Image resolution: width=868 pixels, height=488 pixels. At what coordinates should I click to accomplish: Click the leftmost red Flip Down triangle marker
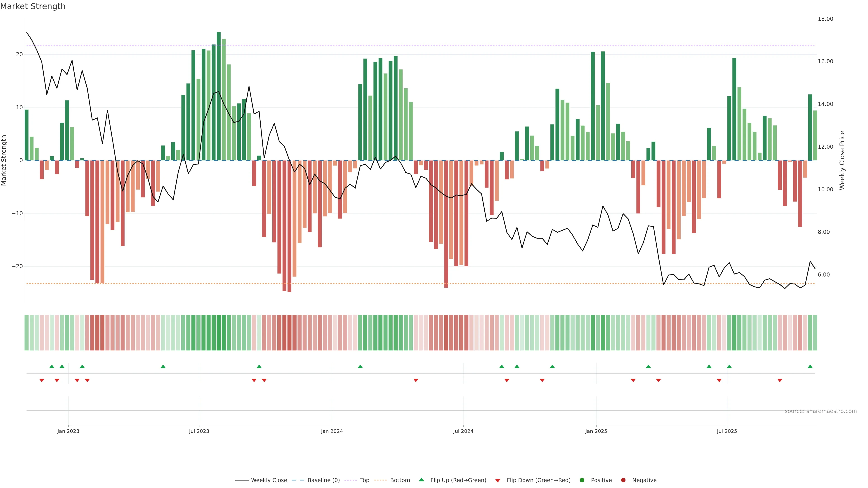click(42, 380)
